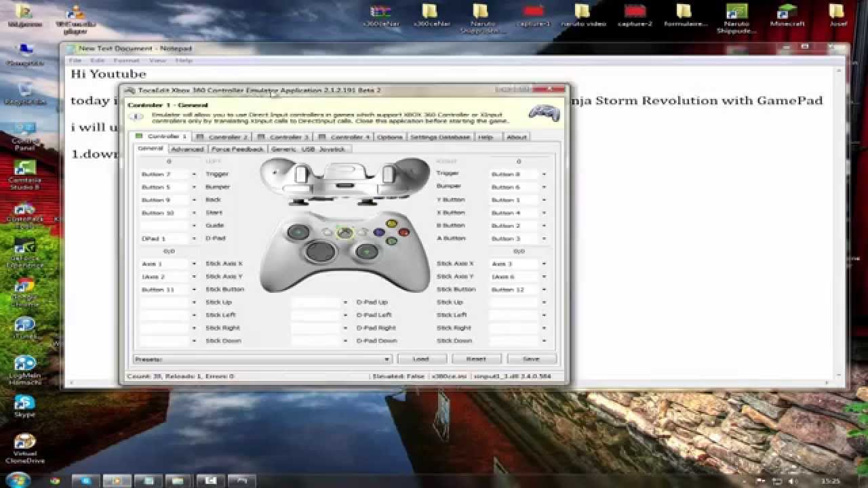The image size is (868, 488).
Task: Open the Minecraft desktop shortcut
Action: (x=787, y=15)
